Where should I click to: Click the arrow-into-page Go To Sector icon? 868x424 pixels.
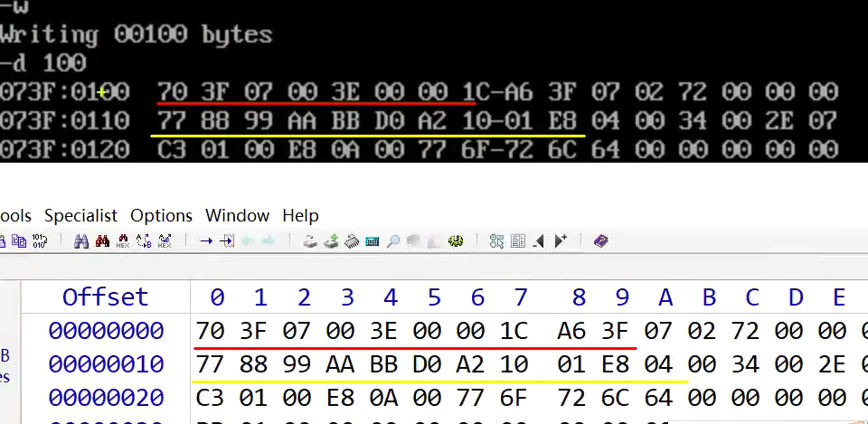(x=227, y=241)
